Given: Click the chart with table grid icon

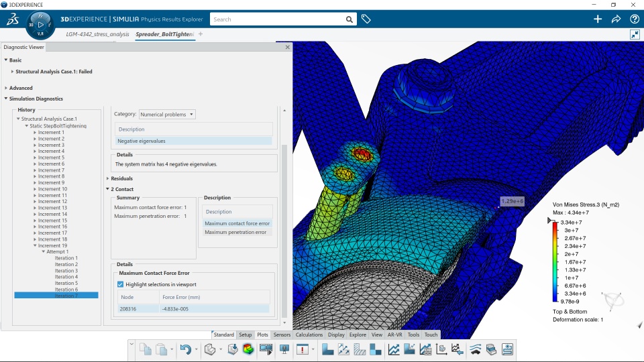Looking at the screenshot, I should [425, 349].
